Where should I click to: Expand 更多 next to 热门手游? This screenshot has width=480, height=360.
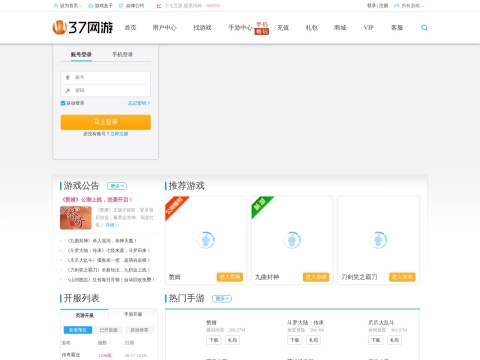click(222, 298)
